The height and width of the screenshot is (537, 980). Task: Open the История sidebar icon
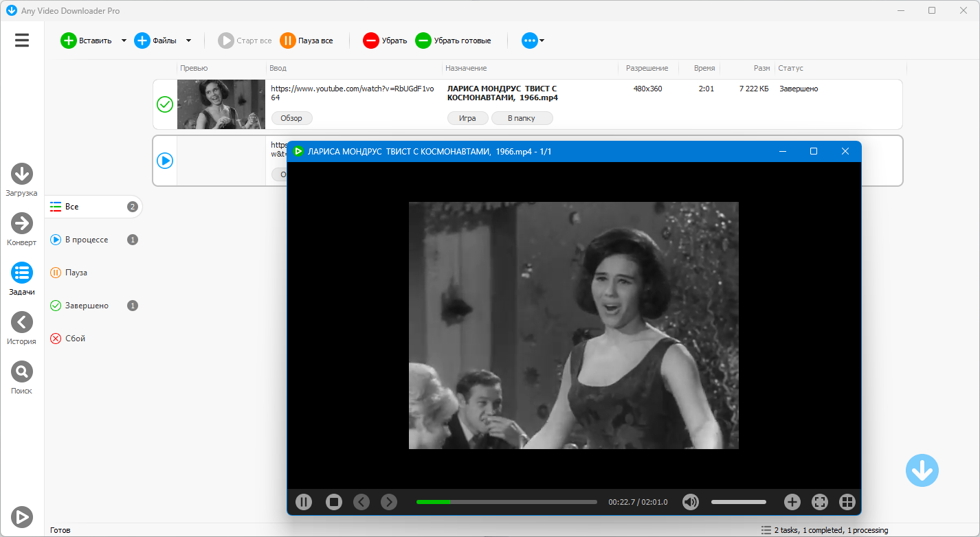tap(22, 322)
